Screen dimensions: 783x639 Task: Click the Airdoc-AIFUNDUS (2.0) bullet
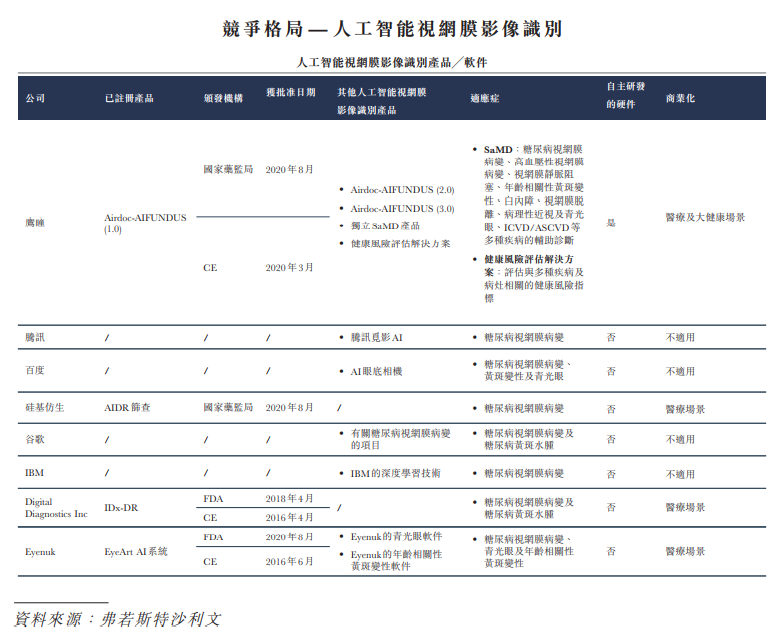(x=402, y=190)
